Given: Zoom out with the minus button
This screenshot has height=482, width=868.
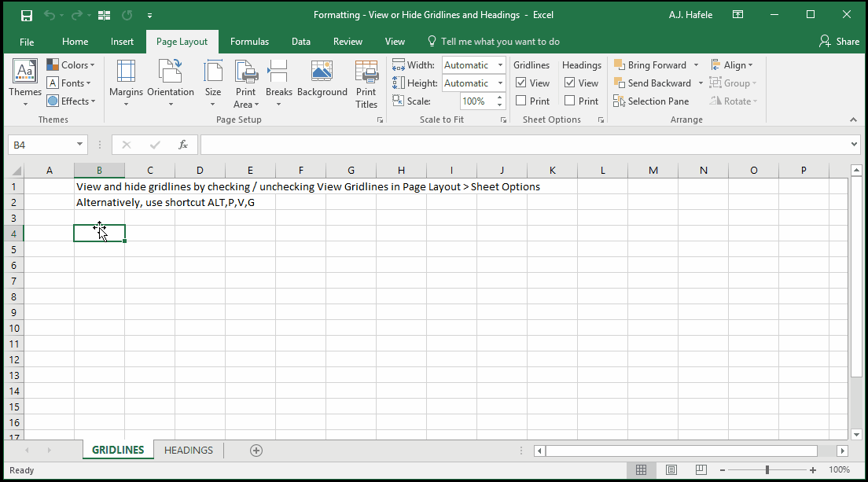Looking at the screenshot, I should 723,470.
